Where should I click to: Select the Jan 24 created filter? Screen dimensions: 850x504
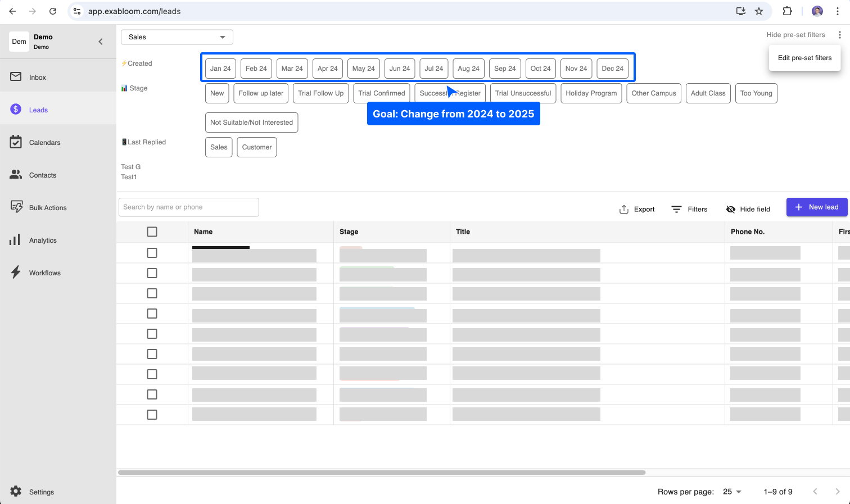coord(220,69)
